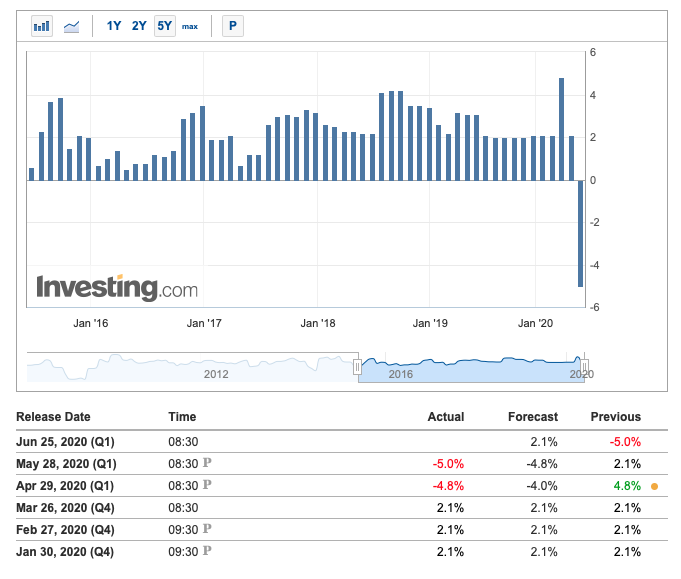Click the left handle of the range navigator

tap(357, 367)
